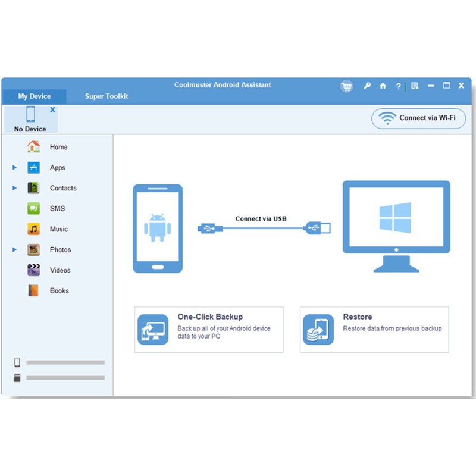Click the feedback notes icon in title bar

[x=415, y=86]
